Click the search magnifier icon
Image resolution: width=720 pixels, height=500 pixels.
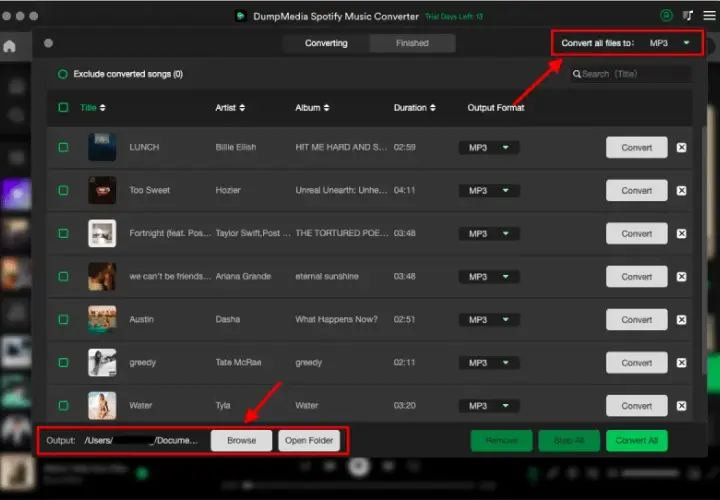[x=577, y=74]
